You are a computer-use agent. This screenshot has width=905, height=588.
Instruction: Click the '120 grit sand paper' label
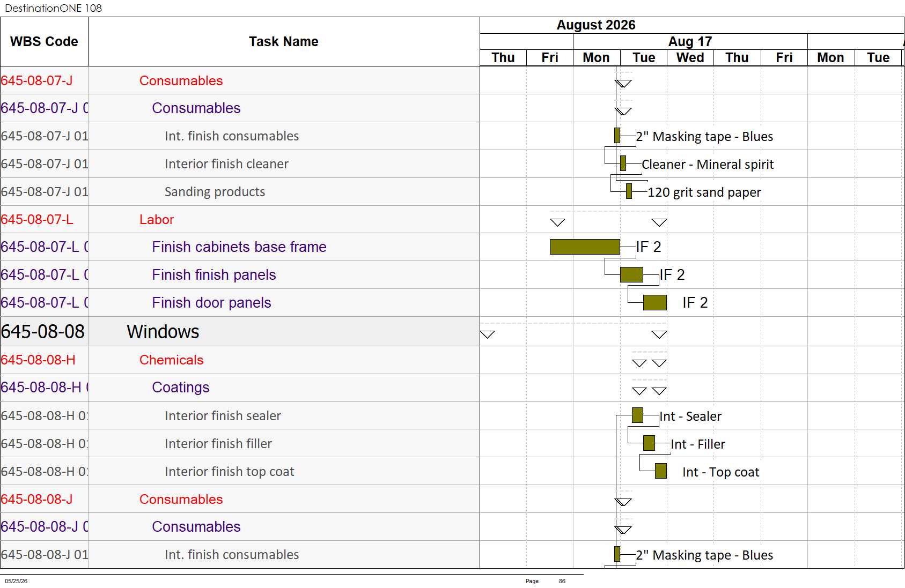tap(704, 192)
